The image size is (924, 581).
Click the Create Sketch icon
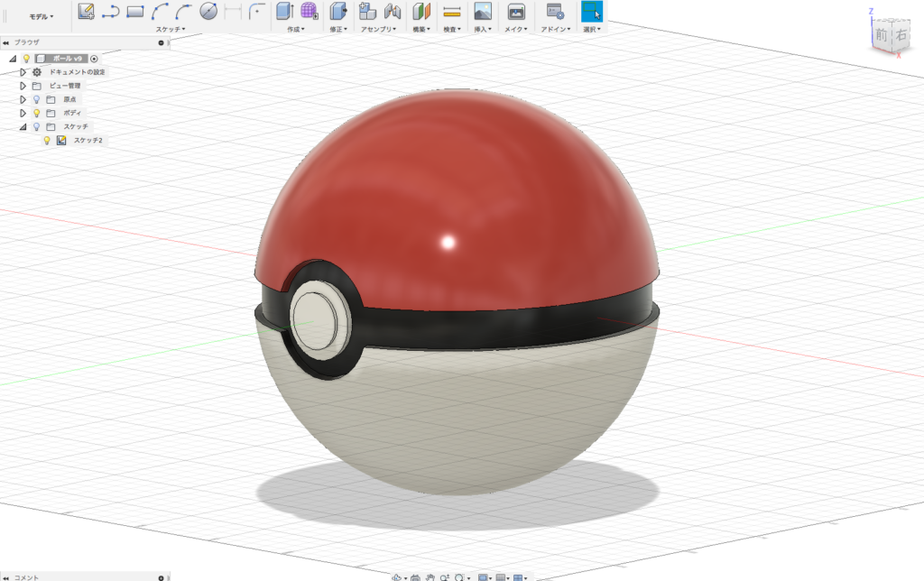tap(87, 12)
